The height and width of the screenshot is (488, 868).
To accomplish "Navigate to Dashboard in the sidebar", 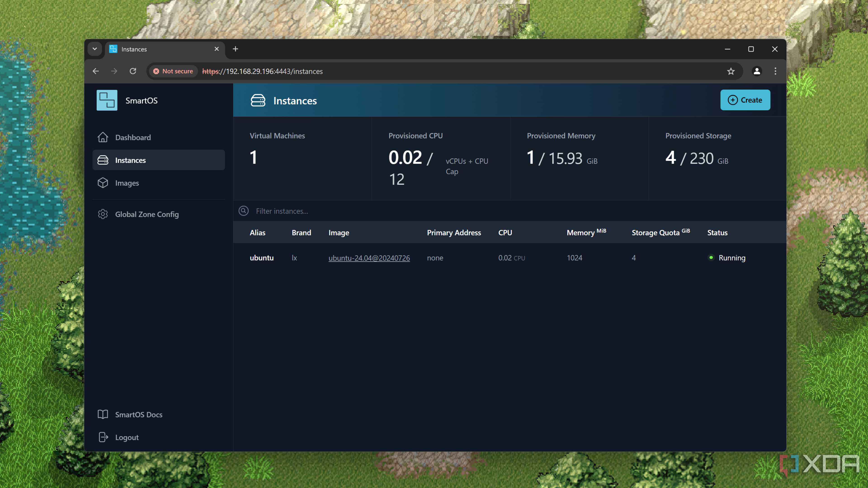I will (158, 137).
